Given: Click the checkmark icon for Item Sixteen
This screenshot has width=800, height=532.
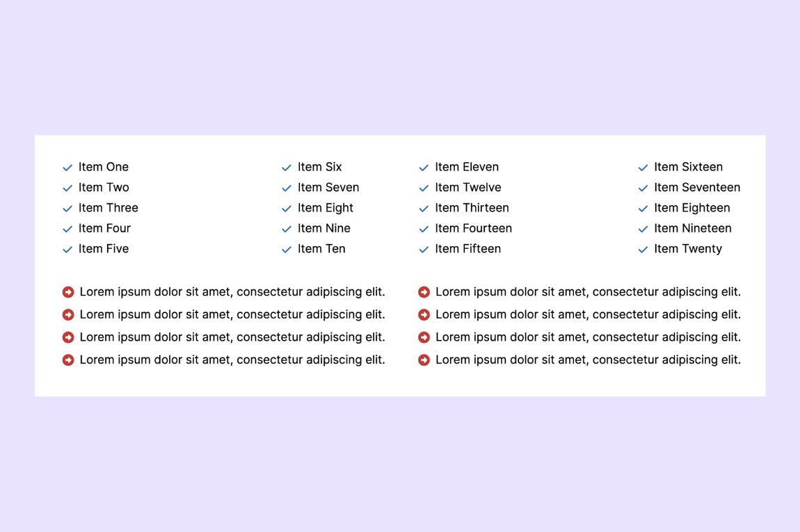Looking at the screenshot, I should coord(642,167).
